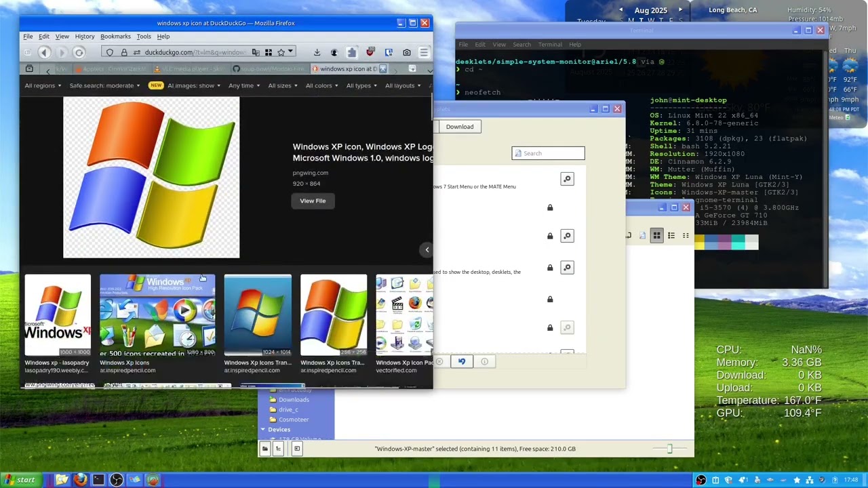Click the show places sidebar button in status bar
This screenshot has width=868, height=488.
(x=265, y=449)
